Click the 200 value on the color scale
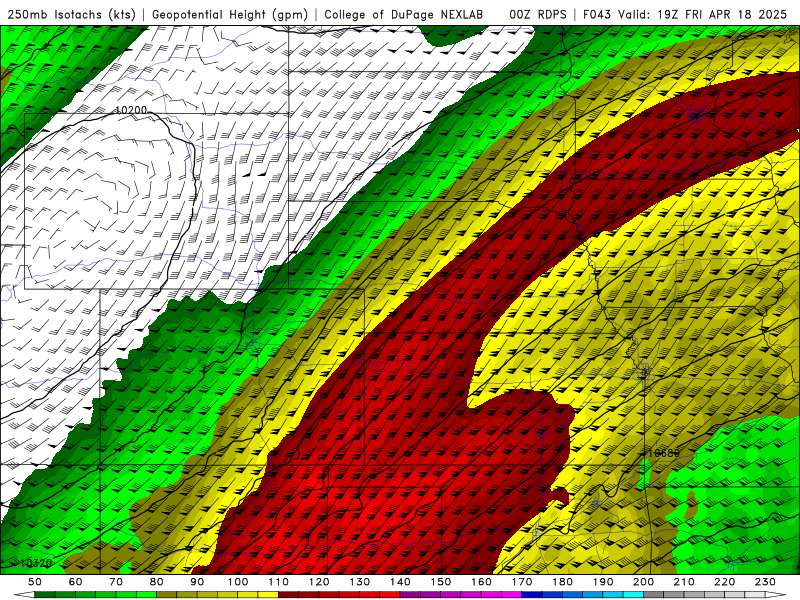This screenshot has width=800, height=600. pyautogui.click(x=644, y=582)
